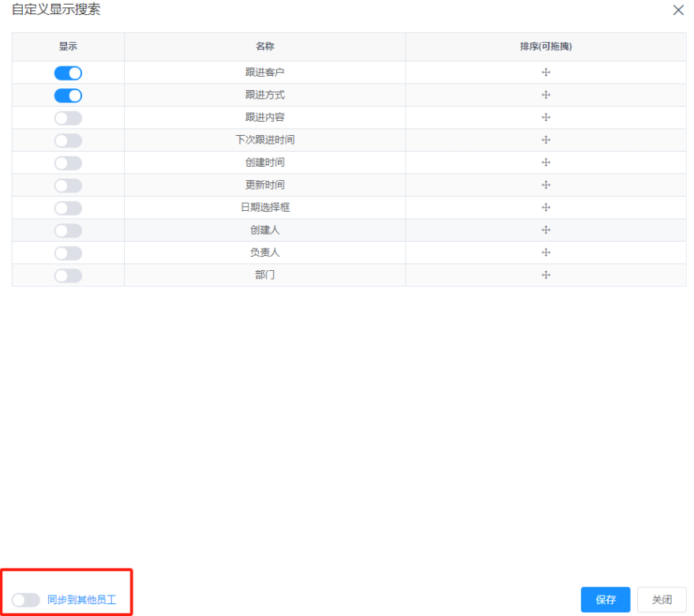Enable the 日期选择框 display toggle
Image resolution: width=694 pixels, height=616 pixels.
pyautogui.click(x=68, y=207)
